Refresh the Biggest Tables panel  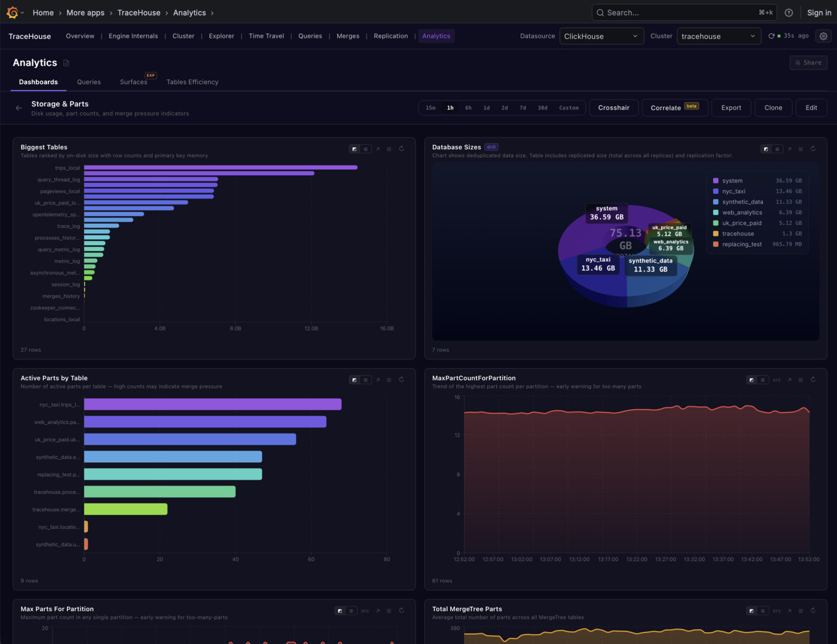pos(401,149)
